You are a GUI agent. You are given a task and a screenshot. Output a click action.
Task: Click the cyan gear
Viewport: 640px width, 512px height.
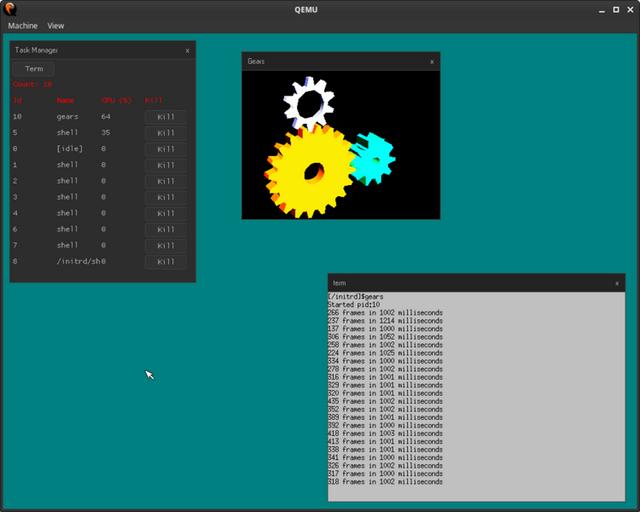tap(372, 156)
